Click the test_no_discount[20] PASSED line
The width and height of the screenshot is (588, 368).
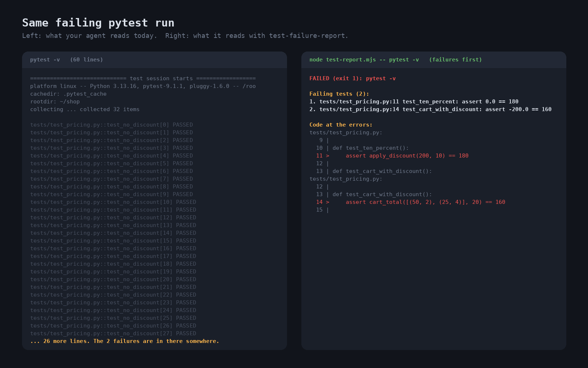point(113,279)
